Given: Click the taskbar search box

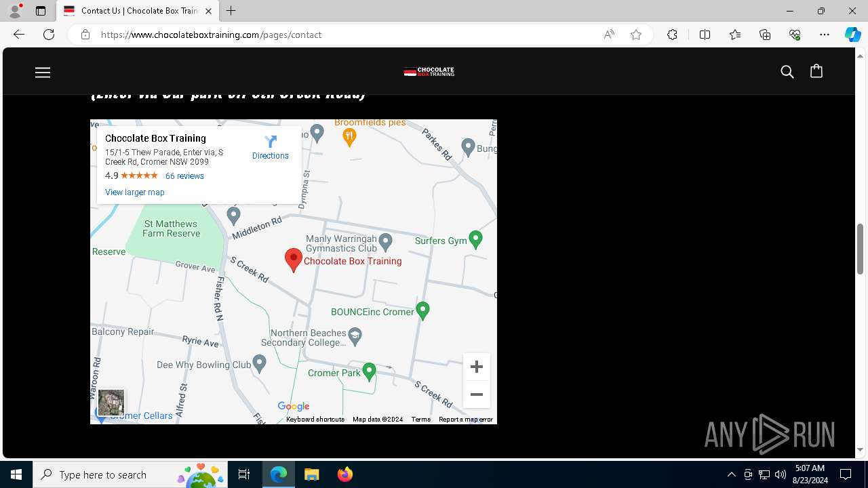Looking at the screenshot, I should pos(131,474).
